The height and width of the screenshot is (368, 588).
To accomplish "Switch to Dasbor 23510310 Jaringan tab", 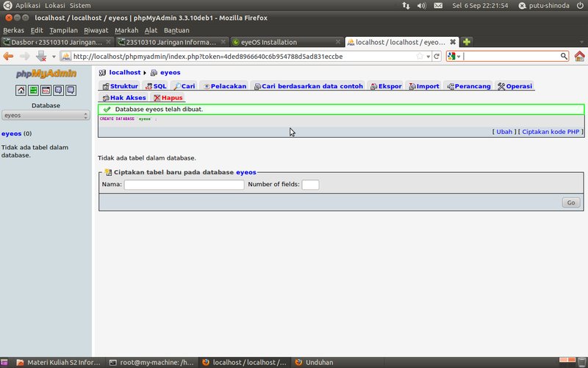I will point(57,42).
